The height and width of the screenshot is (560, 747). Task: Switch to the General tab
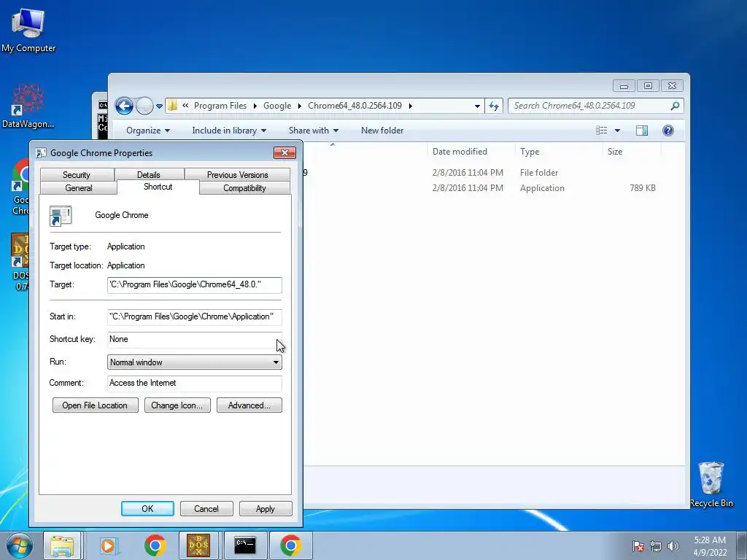point(79,188)
